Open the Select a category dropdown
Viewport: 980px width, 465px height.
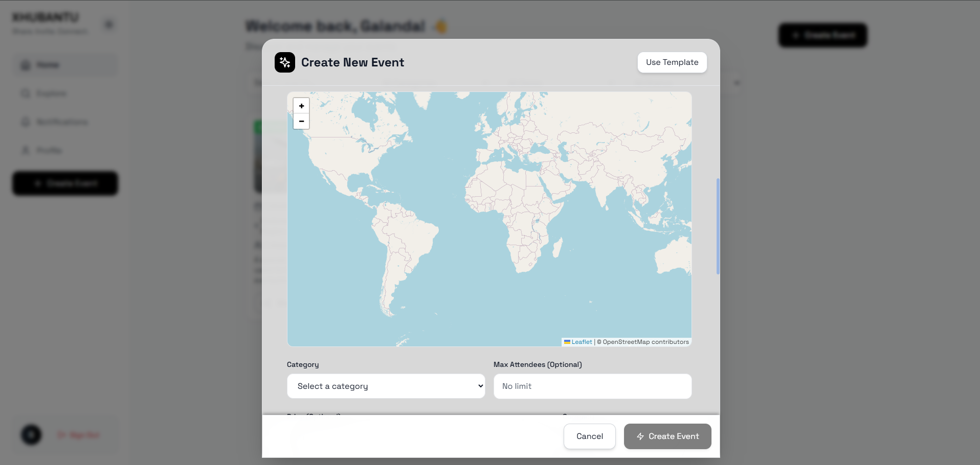[386, 386]
